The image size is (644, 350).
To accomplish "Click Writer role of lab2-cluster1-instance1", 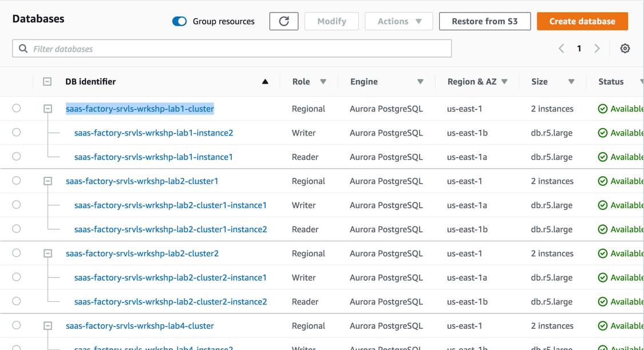I will tap(303, 205).
